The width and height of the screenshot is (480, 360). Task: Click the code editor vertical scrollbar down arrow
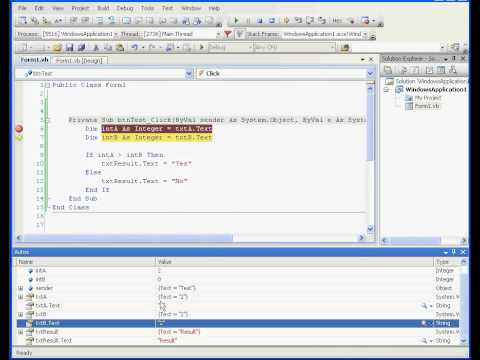click(370, 229)
